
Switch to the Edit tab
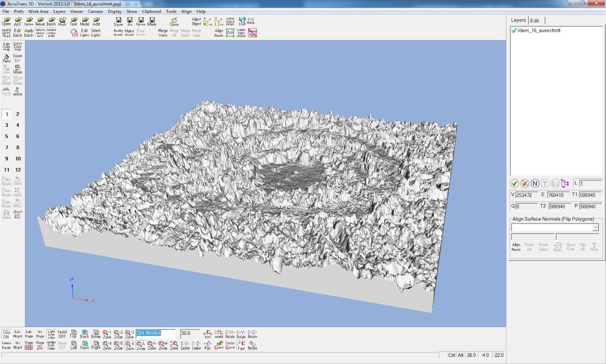pyautogui.click(x=534, y=20)
